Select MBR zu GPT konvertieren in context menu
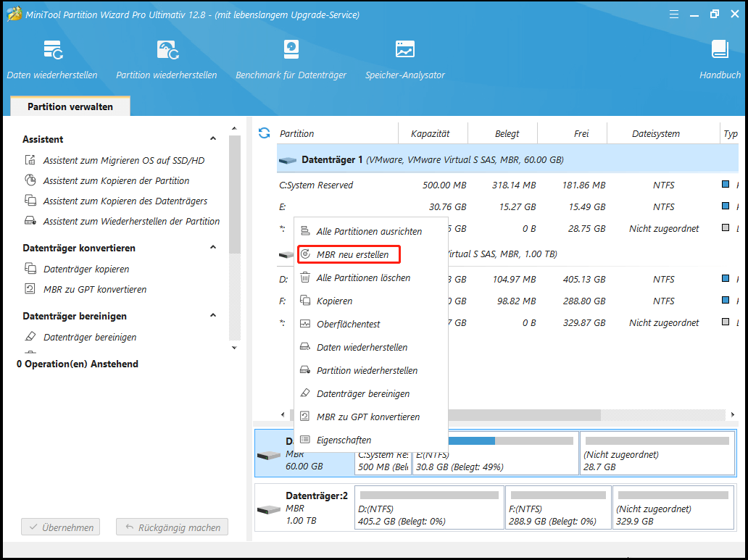 (x=370, y=417)
